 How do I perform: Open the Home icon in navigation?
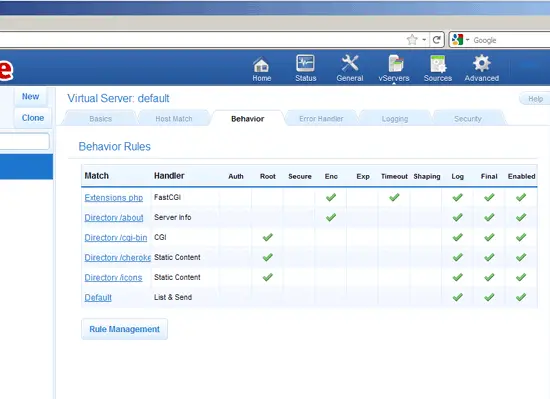pyautogui.click(x=261, y=64)
